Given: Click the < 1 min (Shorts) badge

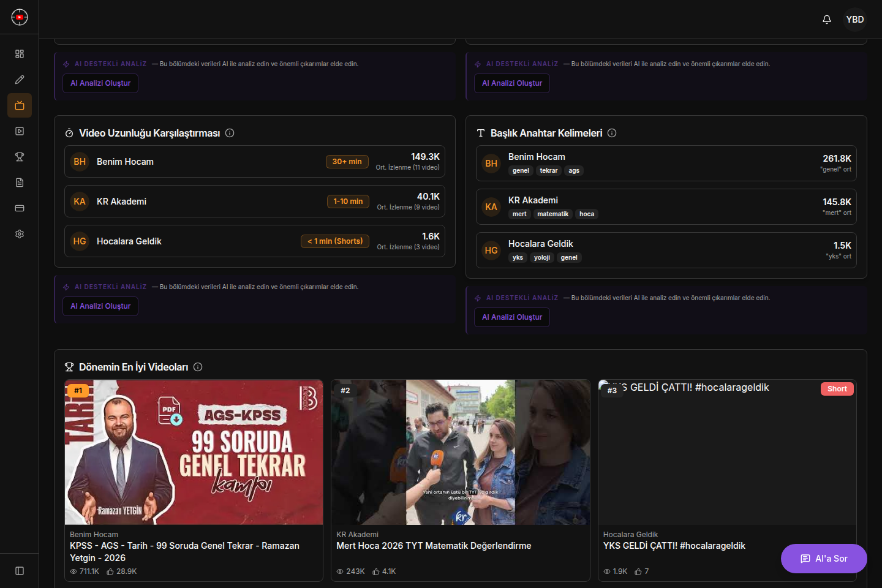Looking at the screenshot, I should click(335, 241).
